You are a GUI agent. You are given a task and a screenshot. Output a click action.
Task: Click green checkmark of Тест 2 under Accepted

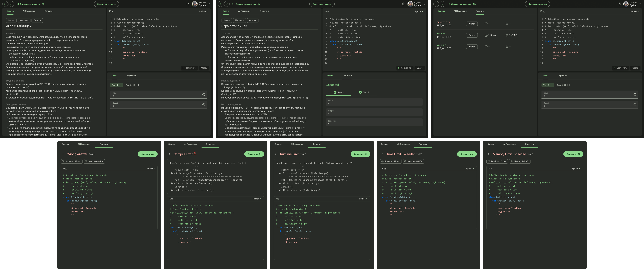click(x=360, y=93)
